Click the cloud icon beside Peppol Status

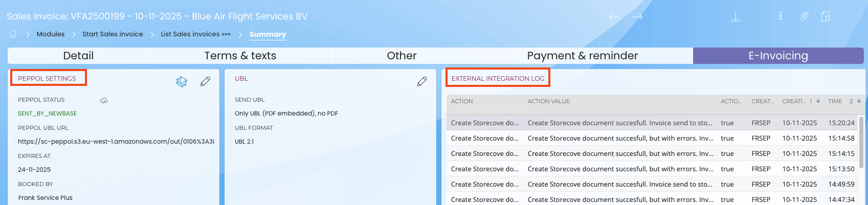tap(104, 100)
